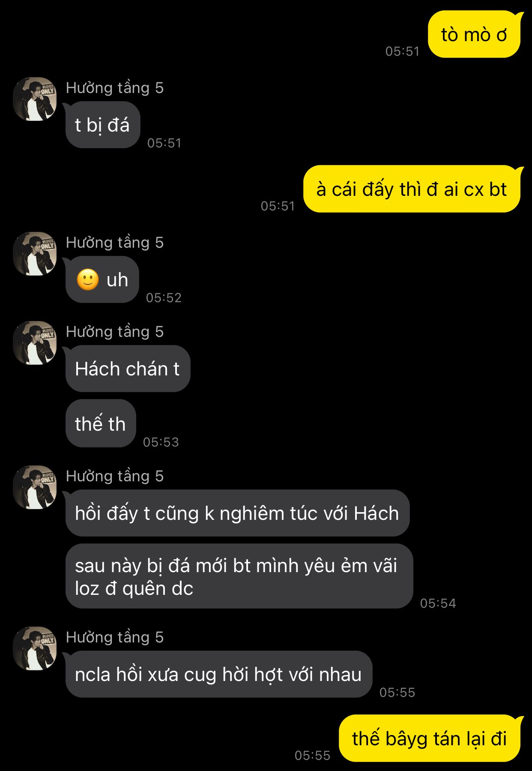Tap the avatar beside the 'uh' message
Image resolution: width=532 pixels, height=771 pixels.
tap(35, 254)
